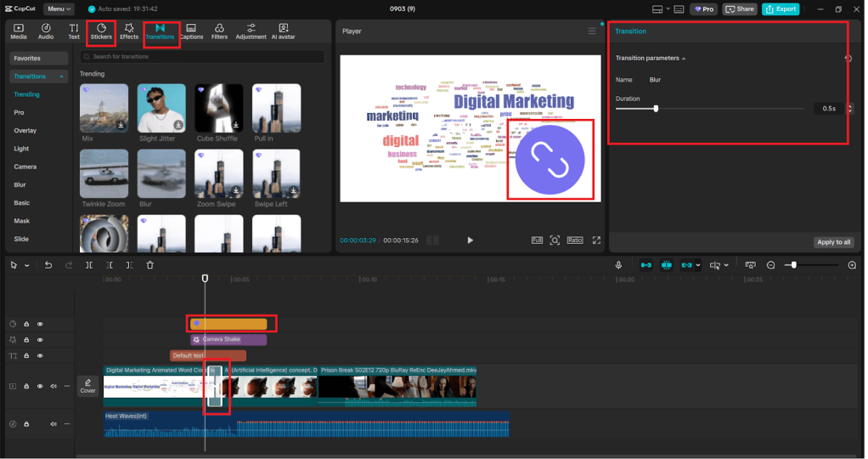Lock the Heat Waves audio track
868x459 pixels.
(26, 423)
